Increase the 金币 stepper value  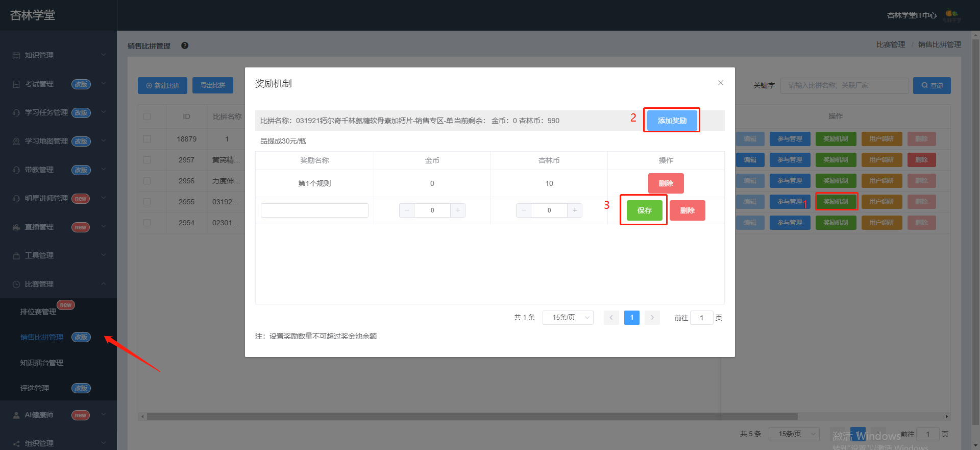pos(458,210)
